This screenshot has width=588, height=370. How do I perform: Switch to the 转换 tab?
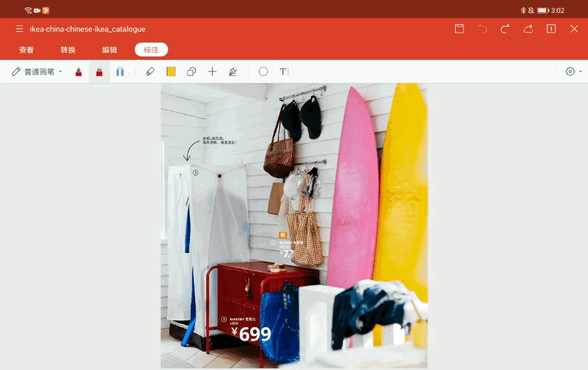(x=68, y=50)
